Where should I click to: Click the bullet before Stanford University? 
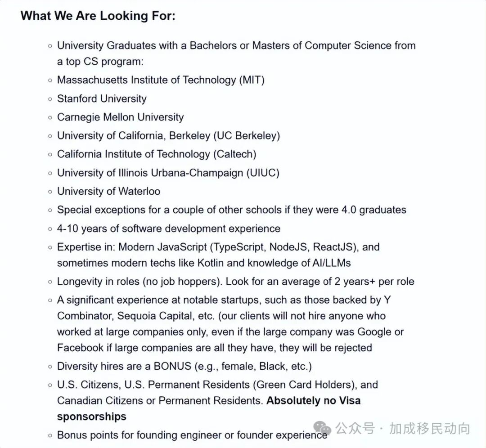click(x=50, y=99)
